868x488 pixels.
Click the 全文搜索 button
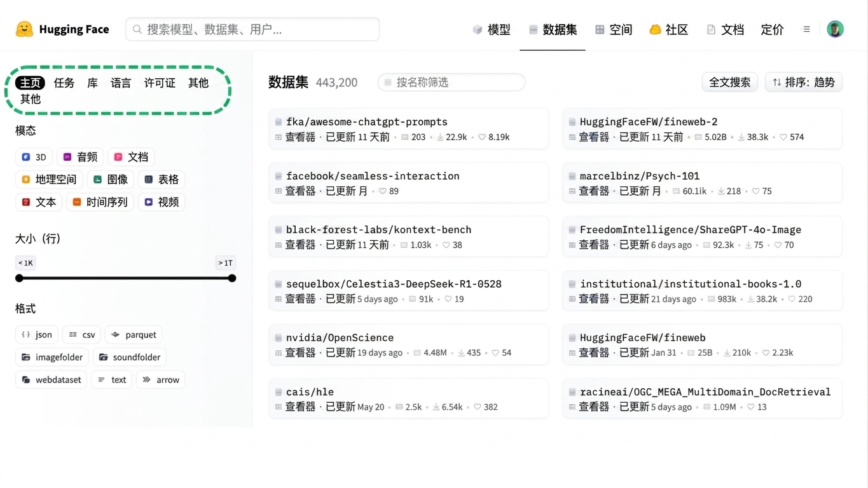tap(730, 83)
